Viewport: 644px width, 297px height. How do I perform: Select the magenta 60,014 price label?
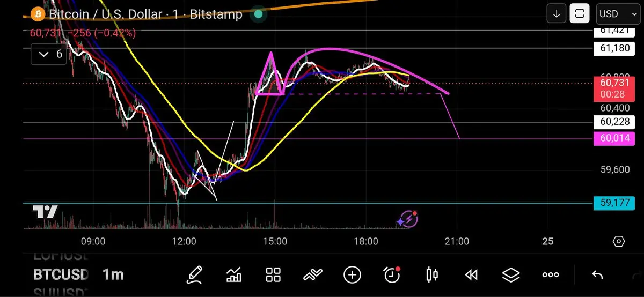click(x=614, y=139)
